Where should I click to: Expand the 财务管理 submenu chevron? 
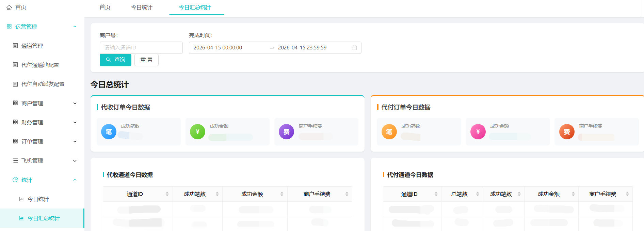pos(75,122)
